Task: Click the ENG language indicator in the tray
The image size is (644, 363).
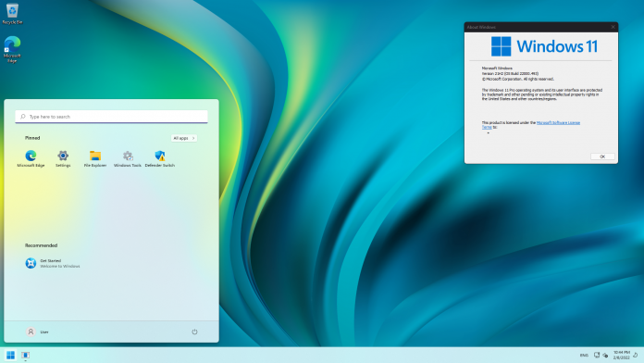Action: pyautogui.click(x=584, y=356)
